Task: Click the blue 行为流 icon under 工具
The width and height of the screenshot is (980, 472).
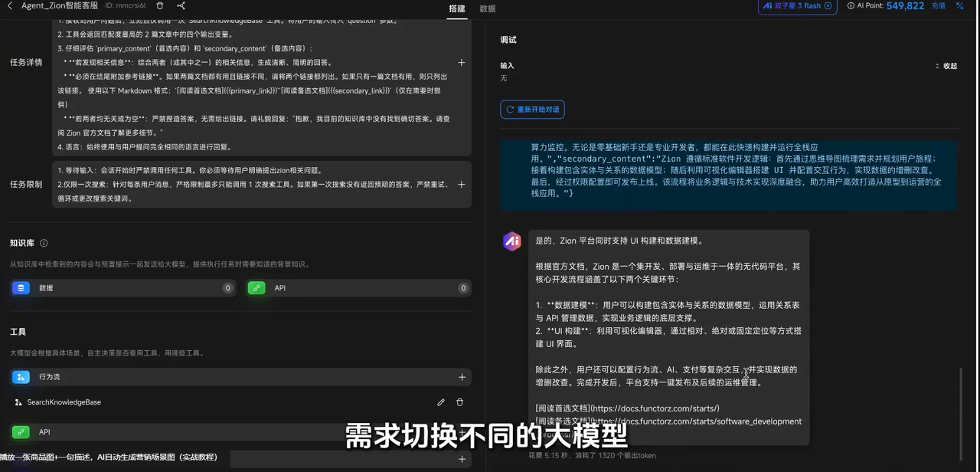Action: coord(21,377)
